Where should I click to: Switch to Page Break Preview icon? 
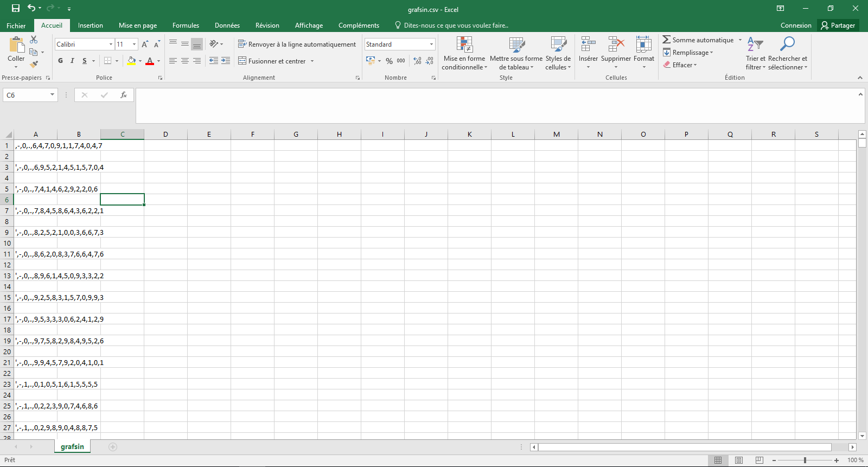point(759,460)
